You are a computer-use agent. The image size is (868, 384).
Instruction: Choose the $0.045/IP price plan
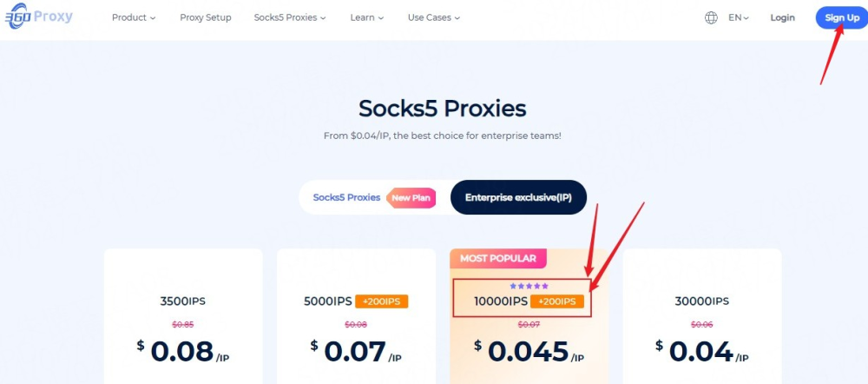(x=529, y=350)
